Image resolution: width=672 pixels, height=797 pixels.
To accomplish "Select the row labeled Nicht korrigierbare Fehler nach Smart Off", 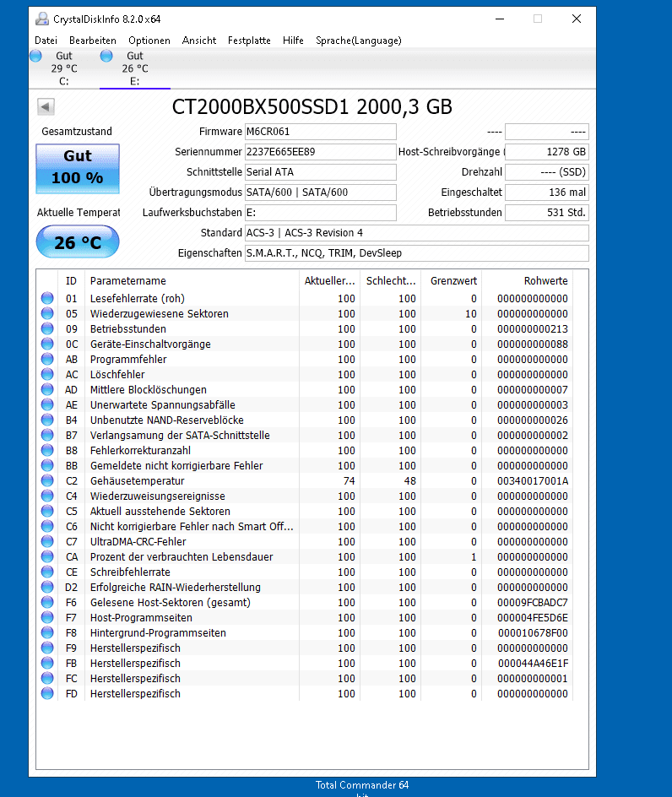I will 305,527.
